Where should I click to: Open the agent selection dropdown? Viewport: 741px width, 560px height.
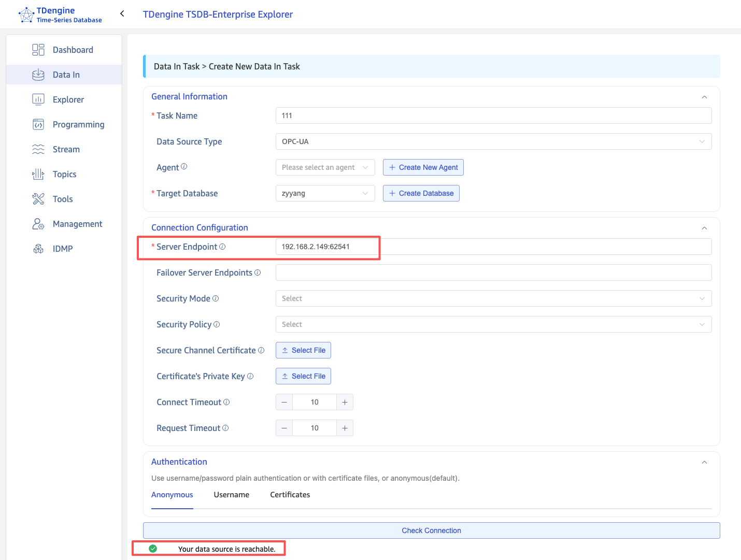(x=325, y=167)
